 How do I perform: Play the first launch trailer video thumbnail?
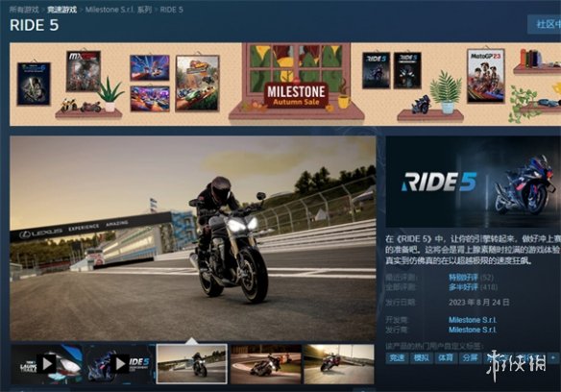pyautogui.click(x=47, y=364)
